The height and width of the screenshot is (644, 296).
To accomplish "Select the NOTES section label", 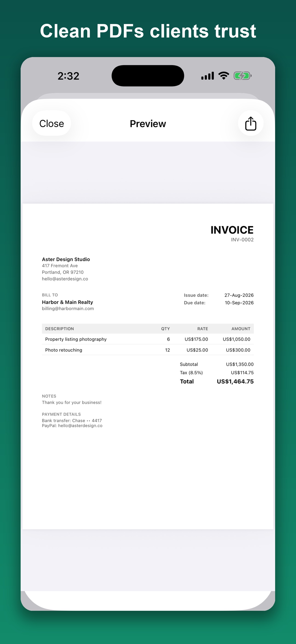I will tap(49, 396).
